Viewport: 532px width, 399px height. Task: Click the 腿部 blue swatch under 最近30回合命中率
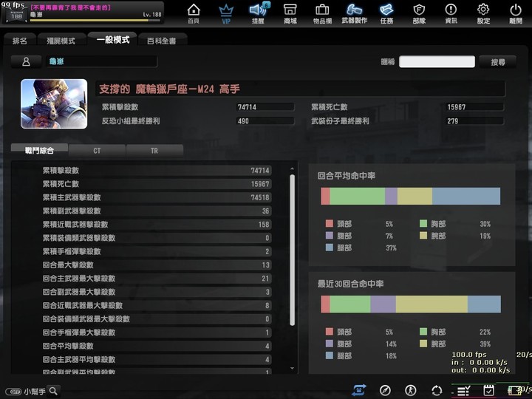click(329, 355)
